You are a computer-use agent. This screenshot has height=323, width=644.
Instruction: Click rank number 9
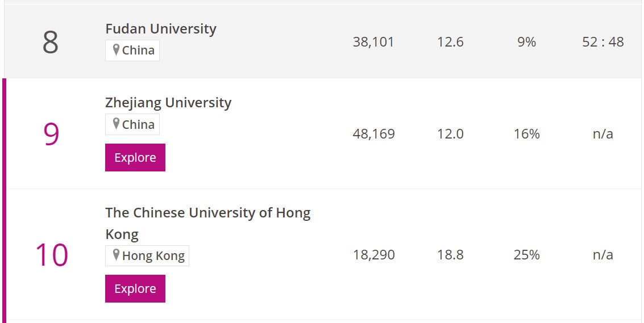tap(51, 134)
